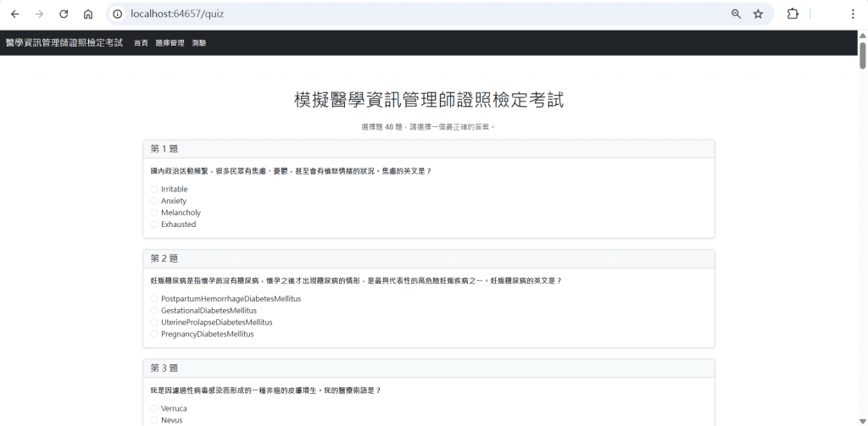868x426 pixels.
Task: Click the vertical scrollbar thumb
Action: [862, 55]
